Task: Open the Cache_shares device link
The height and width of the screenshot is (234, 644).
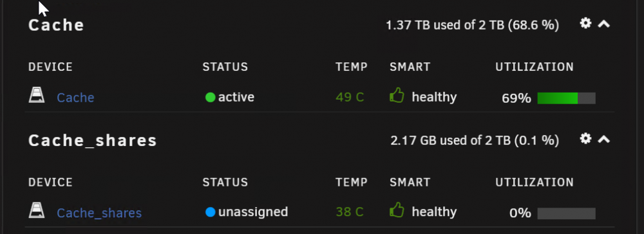Action: (x=99, y=213)
